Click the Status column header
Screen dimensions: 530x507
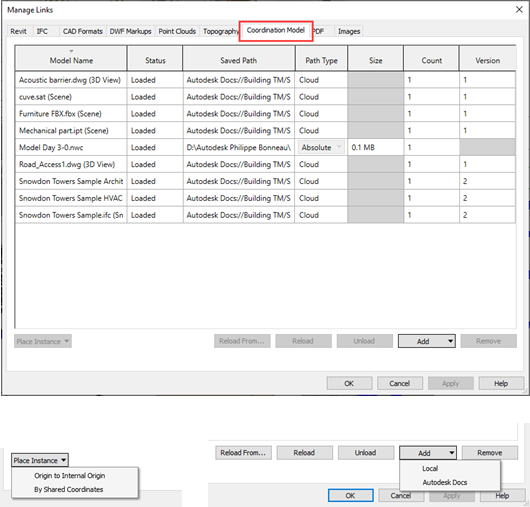coord(155,58)
